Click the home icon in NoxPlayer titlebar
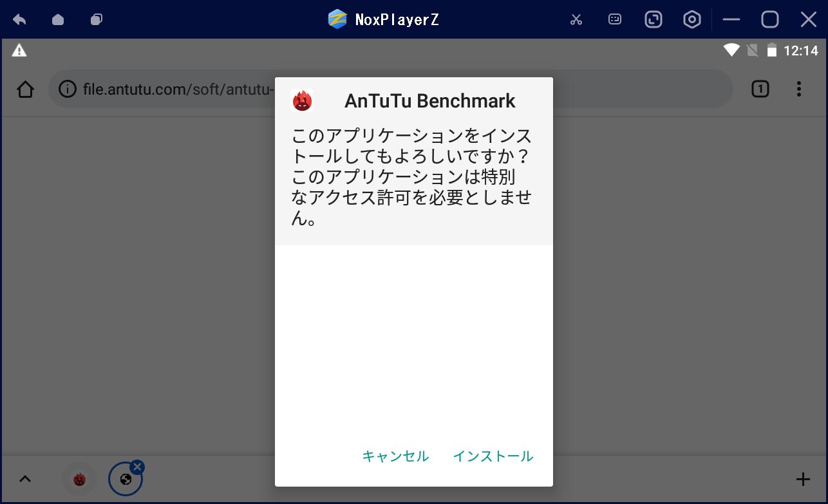Viewport: 828px width, 504px height. pyautogui.click(x=57, y=19)
